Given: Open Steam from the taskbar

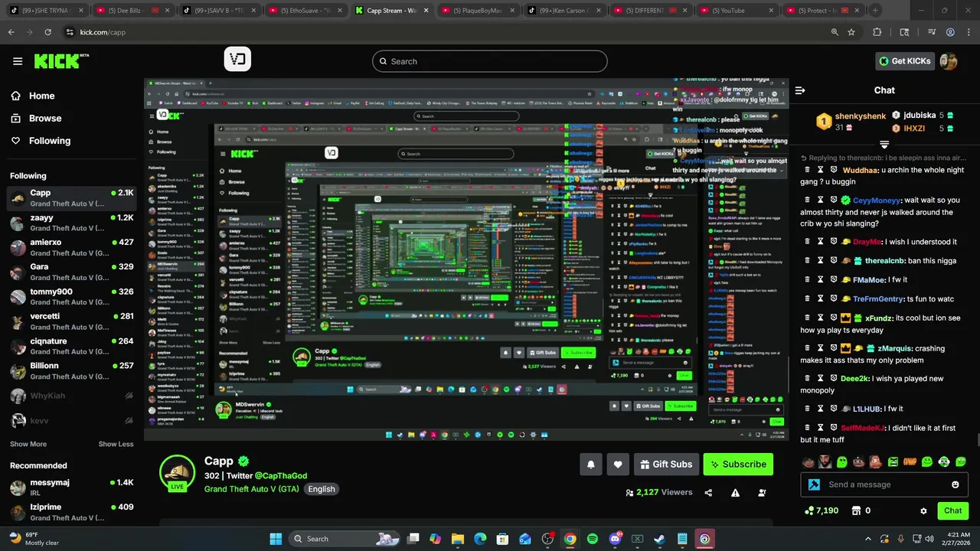Looking at the screenshot, I should click(x=659, y=539).
